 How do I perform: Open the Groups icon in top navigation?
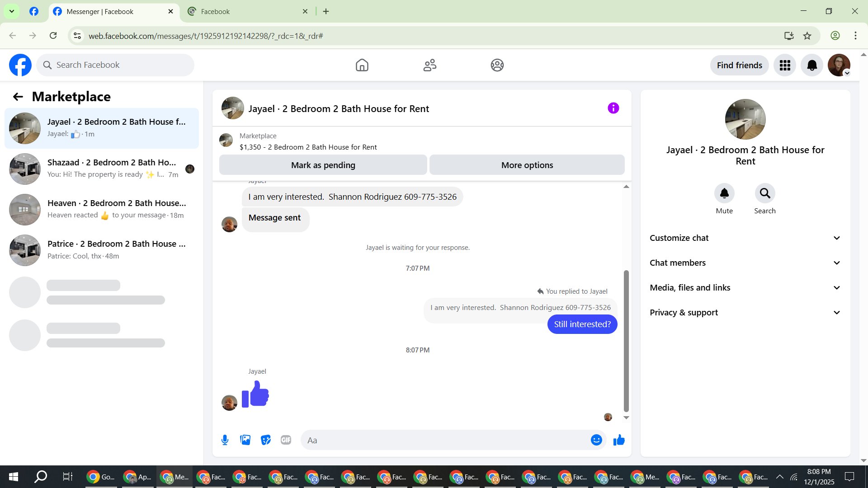point(497,65)
